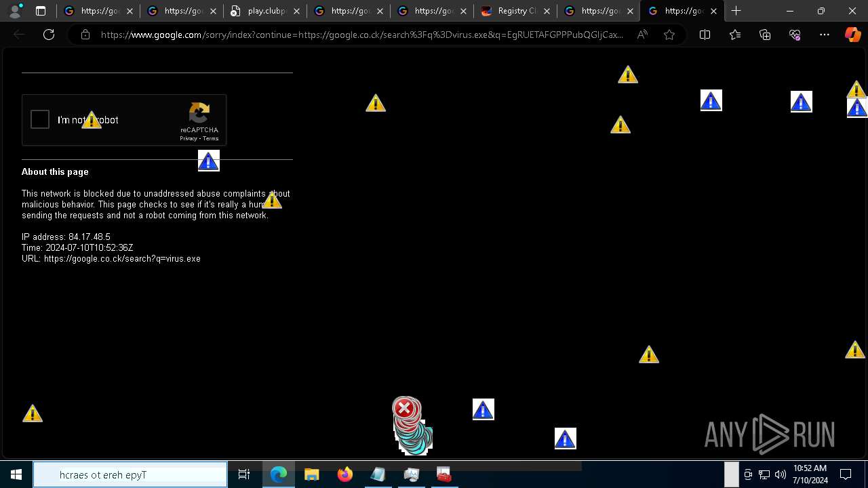This screenshot has height=488, width=868.
Task: Click the warning icon covering the word human
Action: (272, 201)
